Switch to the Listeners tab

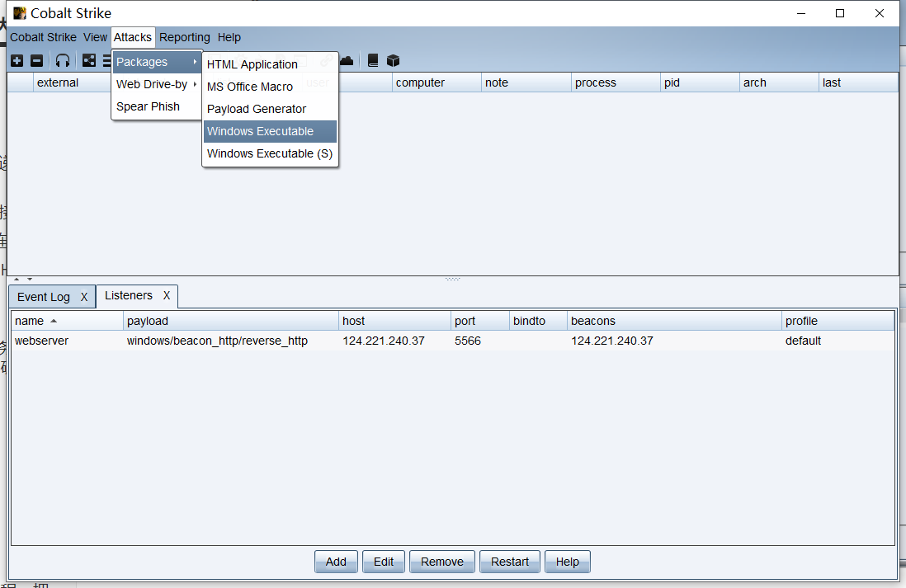click(x=128, y=295)
